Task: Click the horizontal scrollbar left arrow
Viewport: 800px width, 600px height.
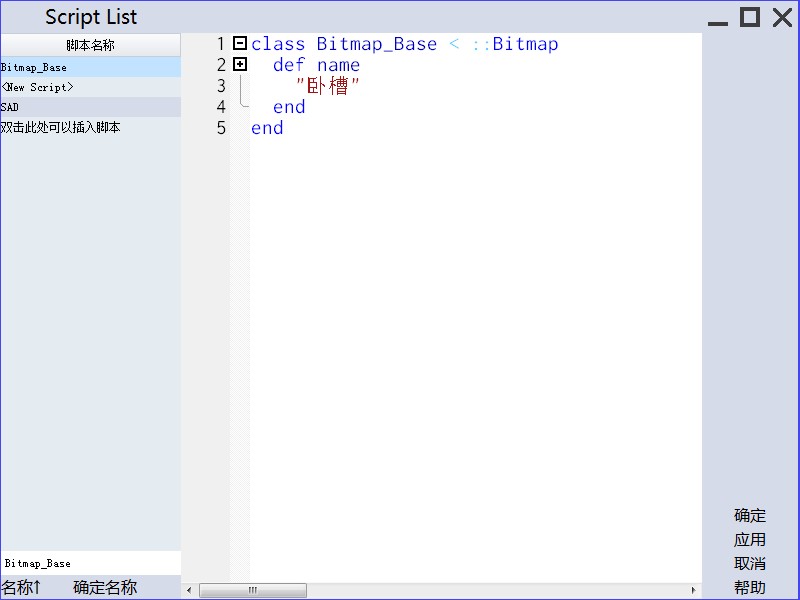Action: (189, 590)
